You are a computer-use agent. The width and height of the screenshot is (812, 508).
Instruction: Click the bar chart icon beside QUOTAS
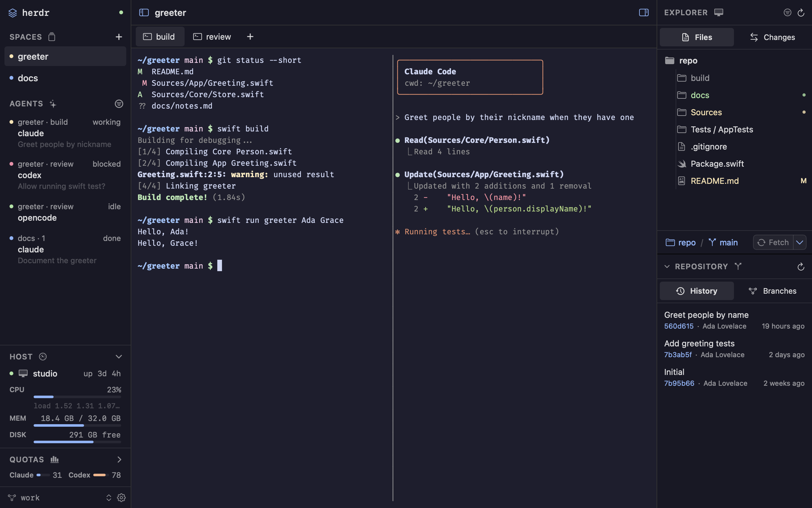click(x=54, y=459)
